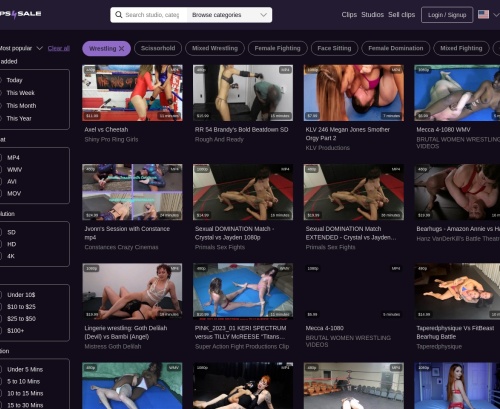
Task: Remove the Wrestling filter with its X
Action: pos(122,49)
